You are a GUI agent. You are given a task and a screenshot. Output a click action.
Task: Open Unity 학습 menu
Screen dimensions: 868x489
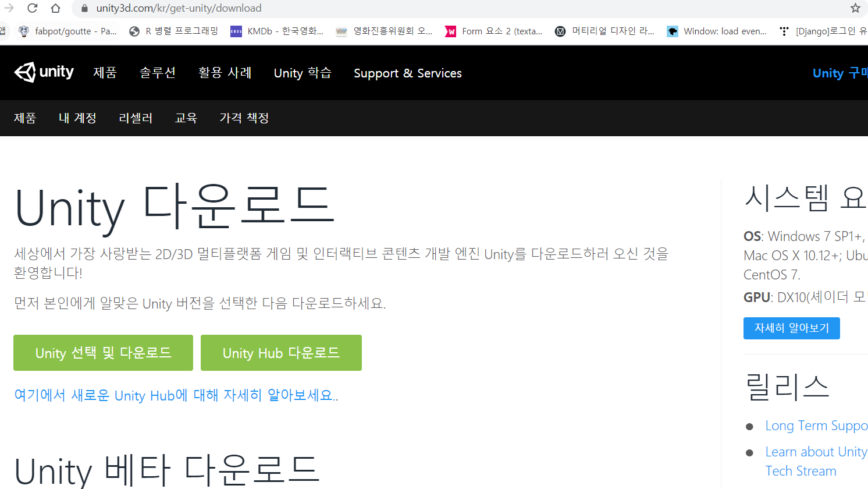click(303, 73)
